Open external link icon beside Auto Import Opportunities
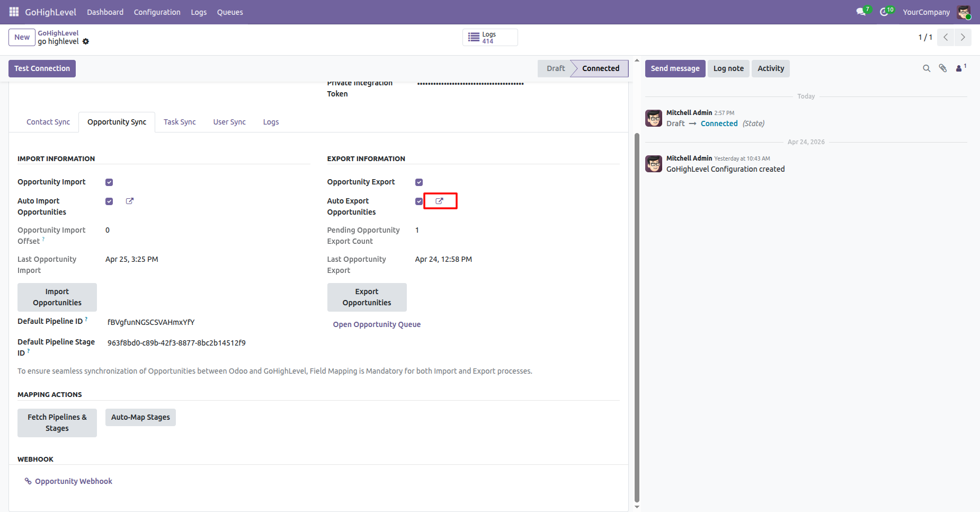Viewport: 980px width, 512px height. (x=130, y=201)
